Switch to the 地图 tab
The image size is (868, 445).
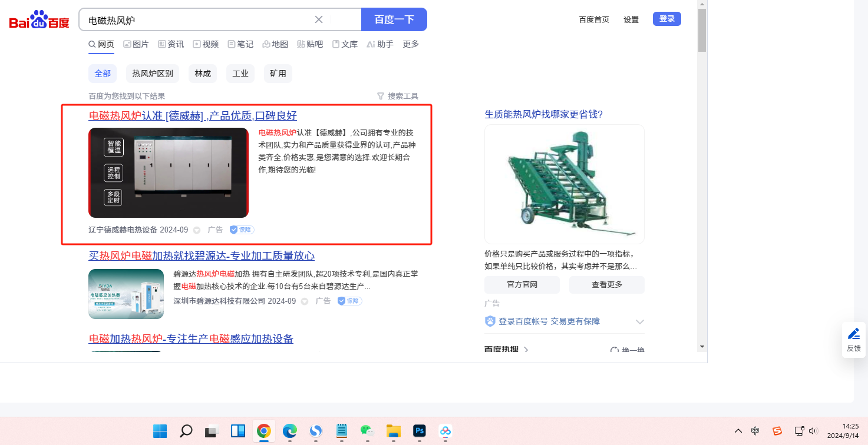[x=275, y=44]
